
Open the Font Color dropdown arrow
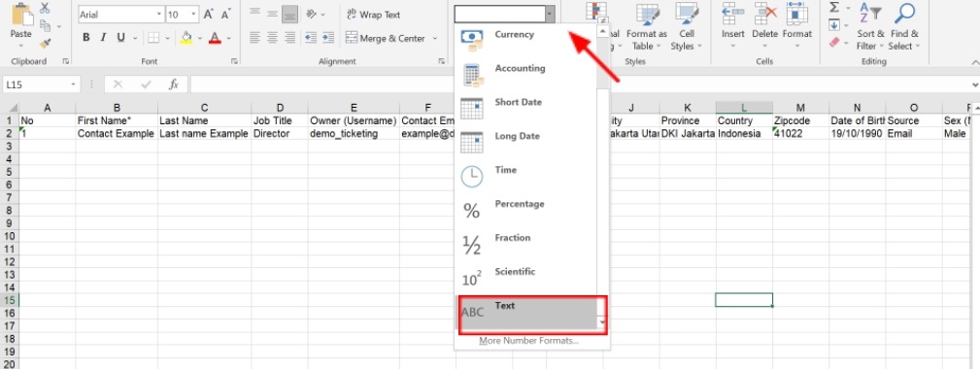229,38
